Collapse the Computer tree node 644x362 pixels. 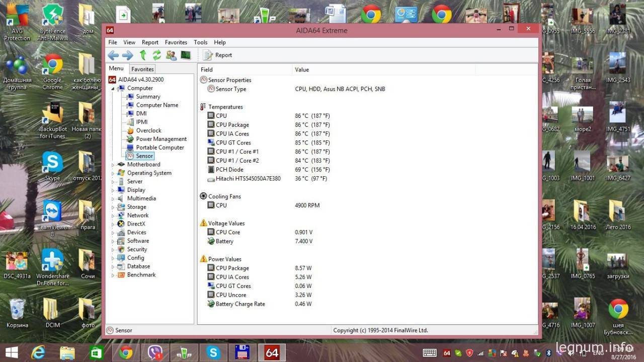pos(113,88)
